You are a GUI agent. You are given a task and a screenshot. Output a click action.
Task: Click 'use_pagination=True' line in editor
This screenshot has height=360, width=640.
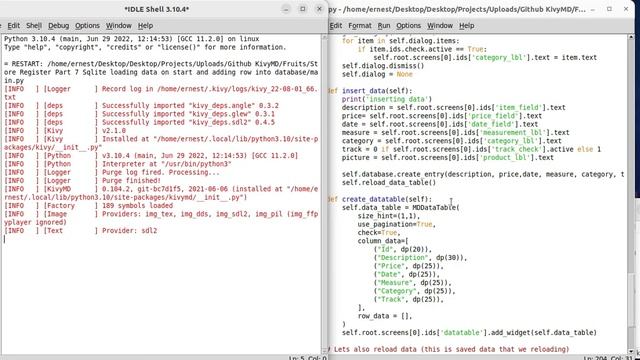(x=396, y=224)
